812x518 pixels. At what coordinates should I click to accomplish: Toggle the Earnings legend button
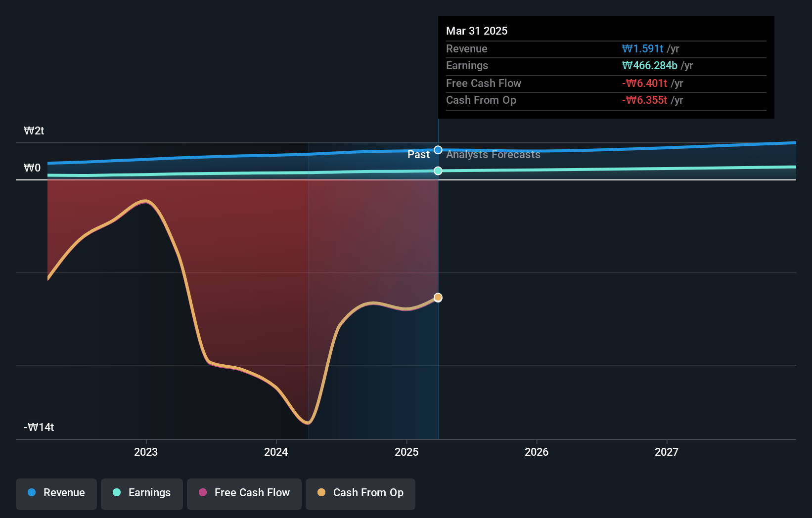click(142, 494)
